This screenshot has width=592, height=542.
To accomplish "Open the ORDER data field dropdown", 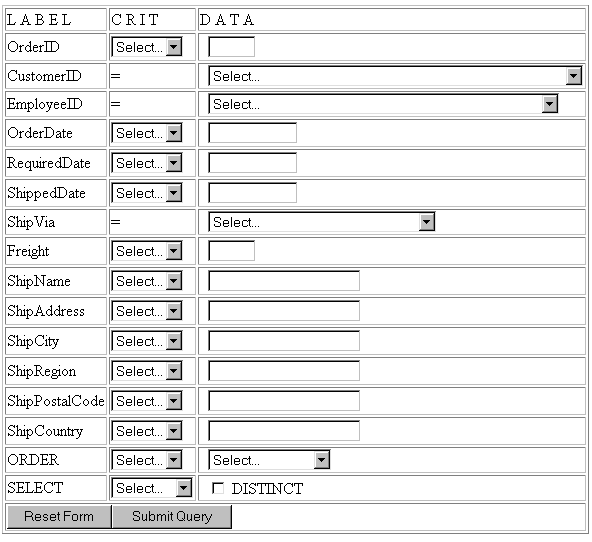I will [x=270, y=460].
